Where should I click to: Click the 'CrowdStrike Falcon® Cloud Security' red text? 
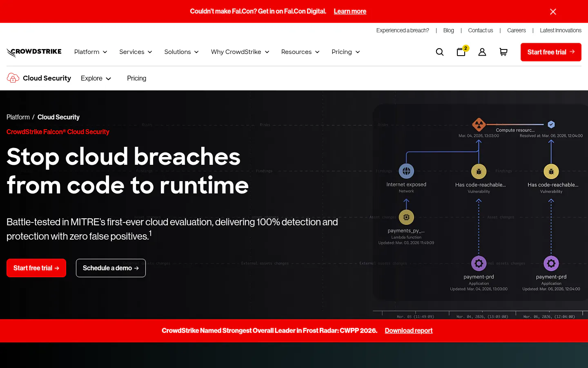(58, 132)
